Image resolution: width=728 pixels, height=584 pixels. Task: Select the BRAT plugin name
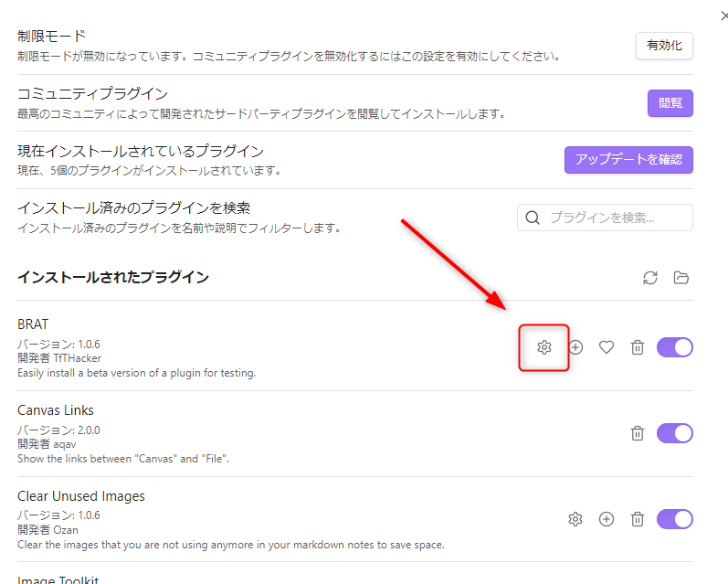tap(33, 324)
